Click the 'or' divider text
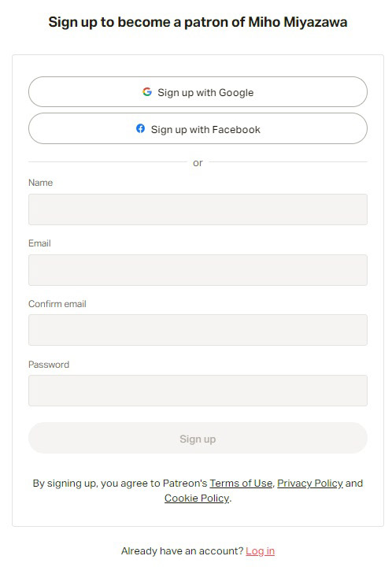This screenshot has height=567, width=392. (198, 163)
